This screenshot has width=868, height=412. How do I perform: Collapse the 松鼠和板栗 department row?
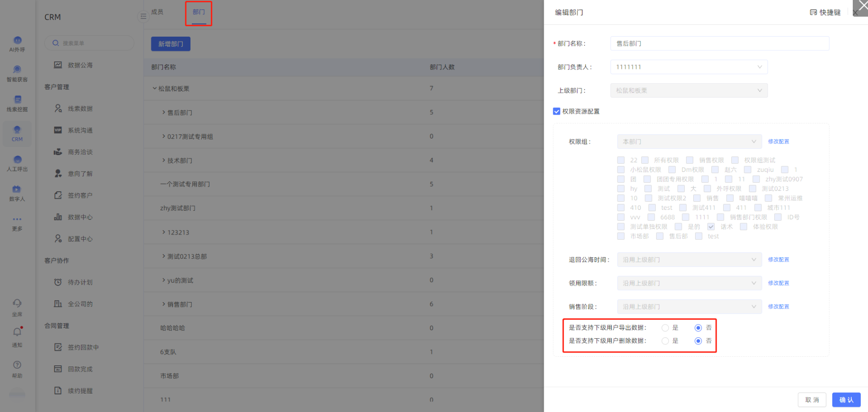point(155,88)
